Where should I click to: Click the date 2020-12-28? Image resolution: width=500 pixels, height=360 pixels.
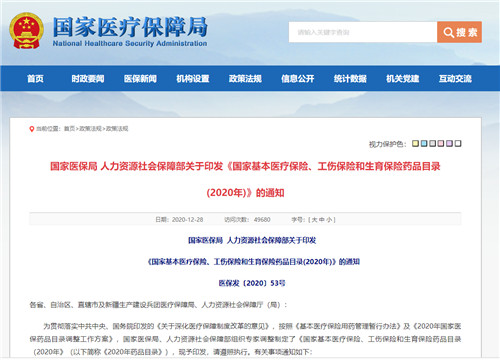[187, 220]
